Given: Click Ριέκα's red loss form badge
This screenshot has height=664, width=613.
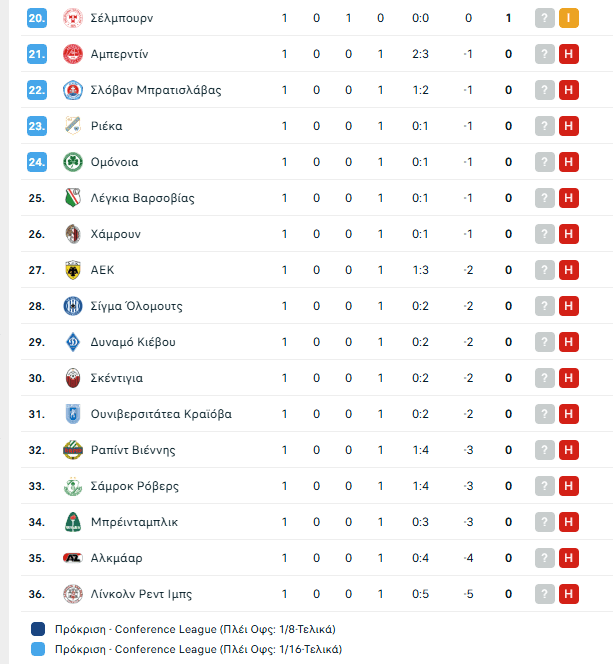Looking at the screenshot, I should point(569,126).
